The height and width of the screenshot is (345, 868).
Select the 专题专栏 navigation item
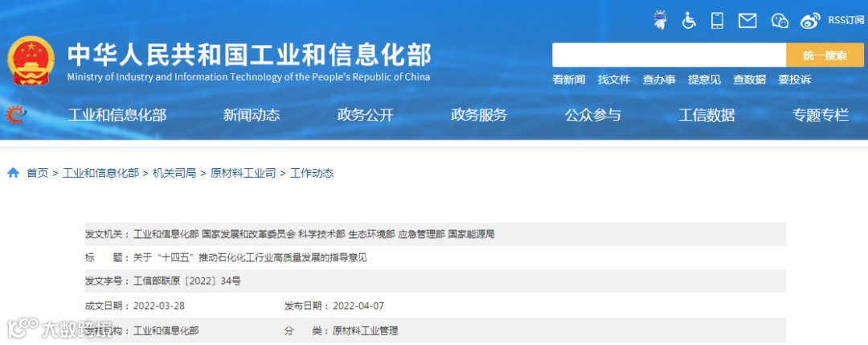click(821, 115)
